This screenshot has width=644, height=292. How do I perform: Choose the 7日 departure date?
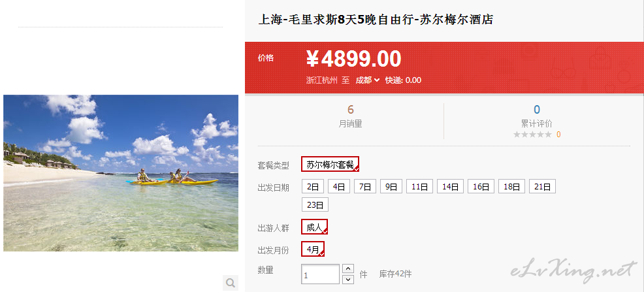(365, 186)
